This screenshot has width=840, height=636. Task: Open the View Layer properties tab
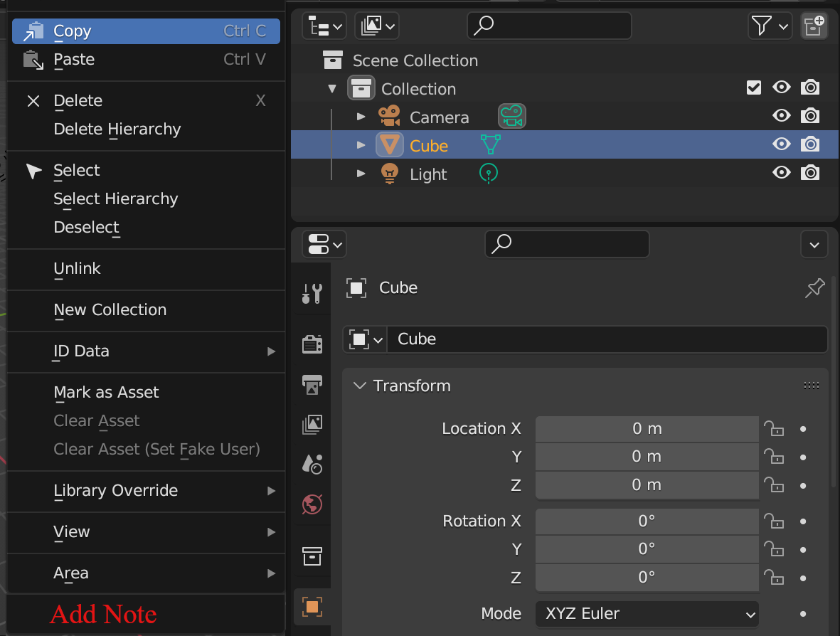(312, 425)
